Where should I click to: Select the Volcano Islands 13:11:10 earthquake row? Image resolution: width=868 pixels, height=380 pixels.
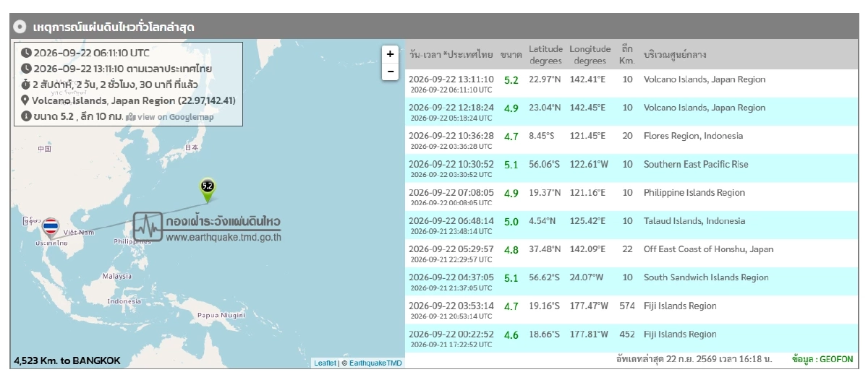pos(630,84)
